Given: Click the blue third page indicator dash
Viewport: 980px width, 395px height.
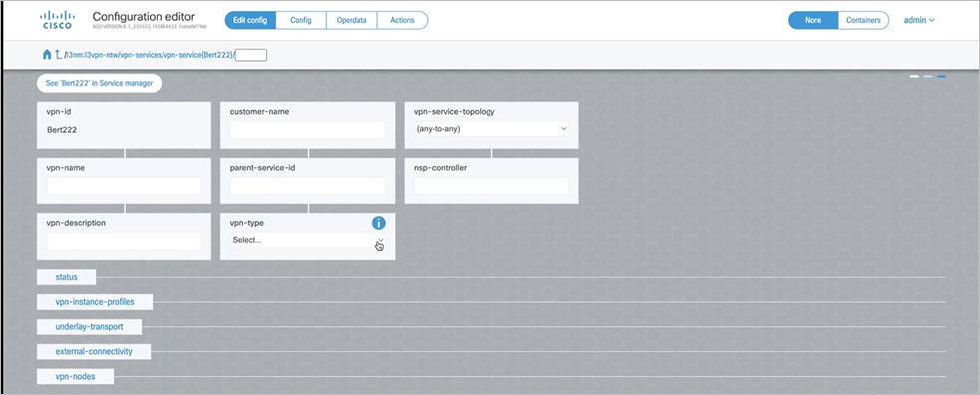Looking at the screenshot, I should click(941, 76).
